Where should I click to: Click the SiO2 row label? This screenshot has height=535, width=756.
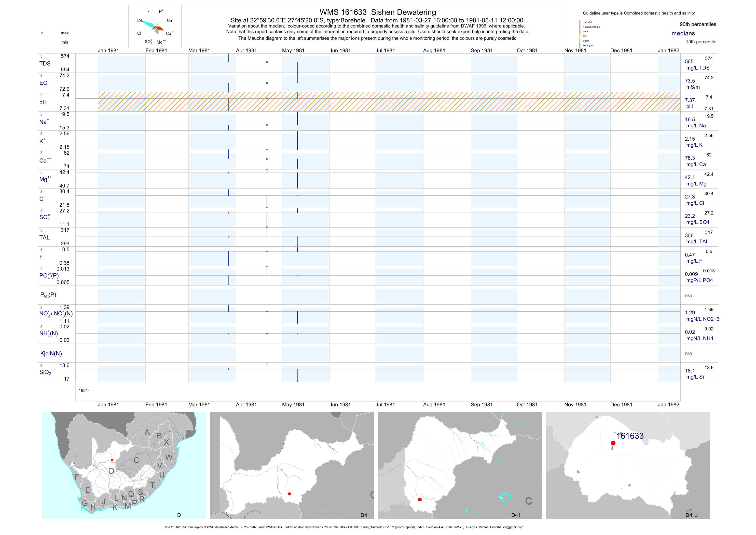45,372
